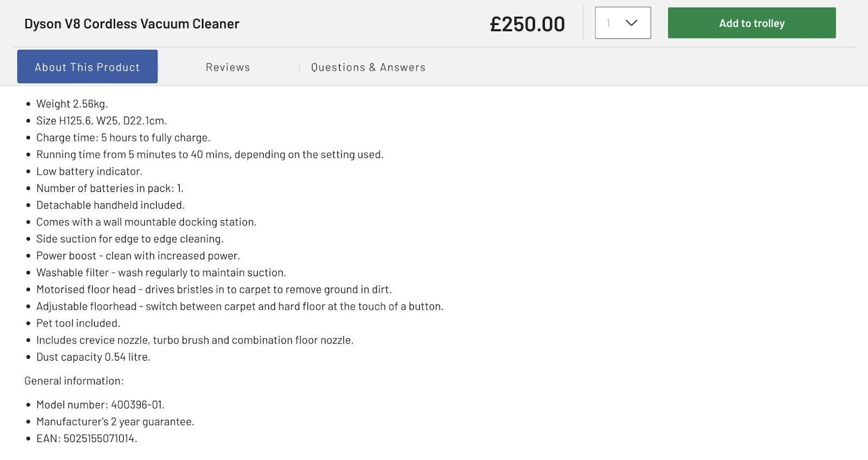
Task: Select quantity value 1 in the stepper box
Action: pyautogui.click(x=609, y=23)
